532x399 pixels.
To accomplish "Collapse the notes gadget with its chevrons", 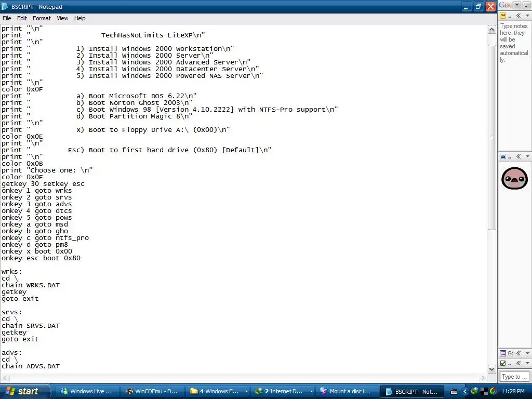I will click(x=518, y=16).
